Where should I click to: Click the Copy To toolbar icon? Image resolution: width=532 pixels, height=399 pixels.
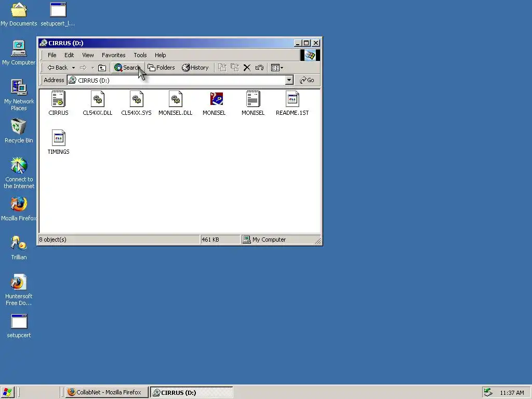click(234, 68)
